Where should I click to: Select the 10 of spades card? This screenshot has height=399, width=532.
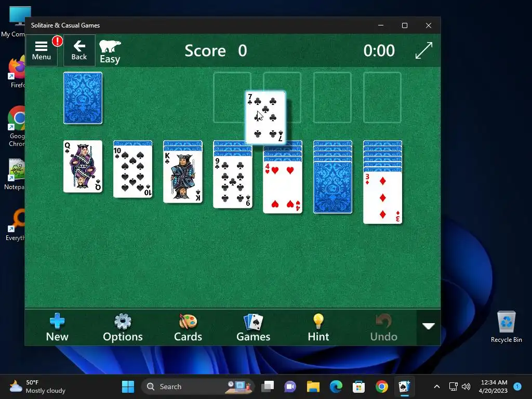pos(132,171)
